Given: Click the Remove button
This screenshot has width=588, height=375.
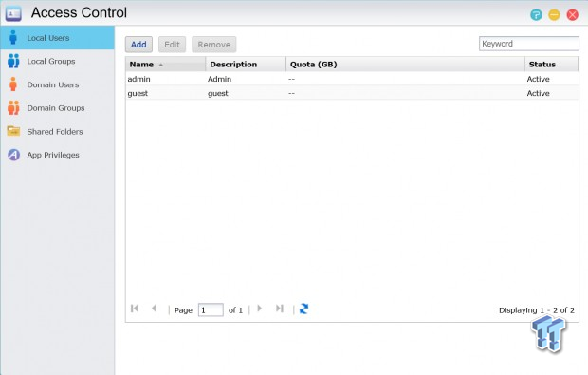Looking at the screenshot, I should pos(214,45).
